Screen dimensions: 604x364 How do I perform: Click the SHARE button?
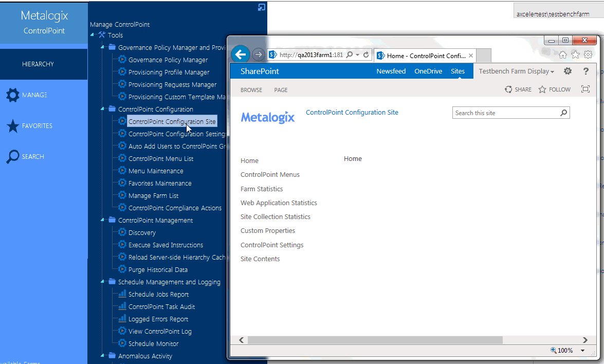518,89
